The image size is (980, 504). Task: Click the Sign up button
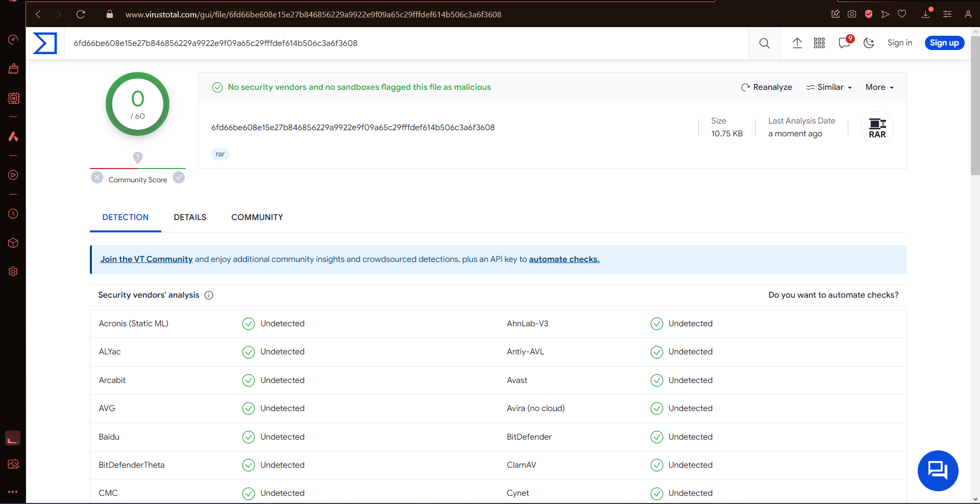[x=944, y=43]
